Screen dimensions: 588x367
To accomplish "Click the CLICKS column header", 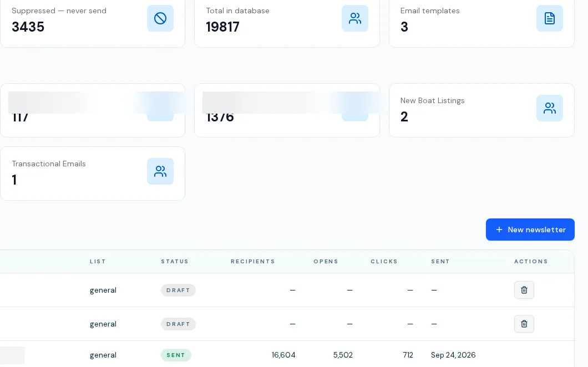I will pyautogui.click(x=384, y=261).
